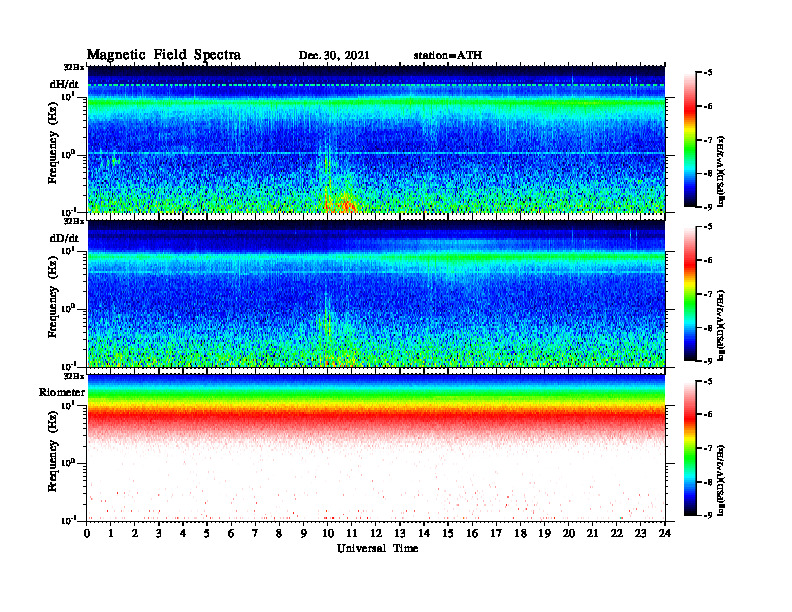This screenshot has height=612, width=792.
Task: Click the "-5" value on the dH/dt color bar
Action: coord(707,73)
